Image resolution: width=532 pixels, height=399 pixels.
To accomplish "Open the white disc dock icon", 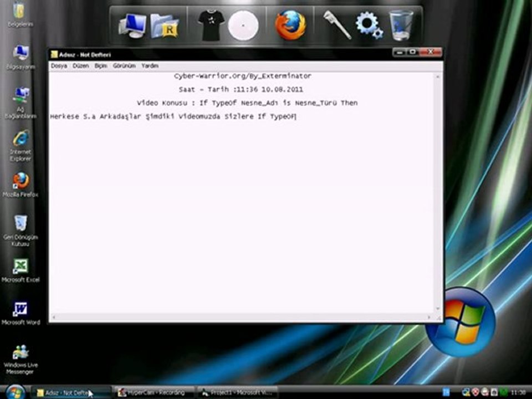I will click(x=243, y=25).
